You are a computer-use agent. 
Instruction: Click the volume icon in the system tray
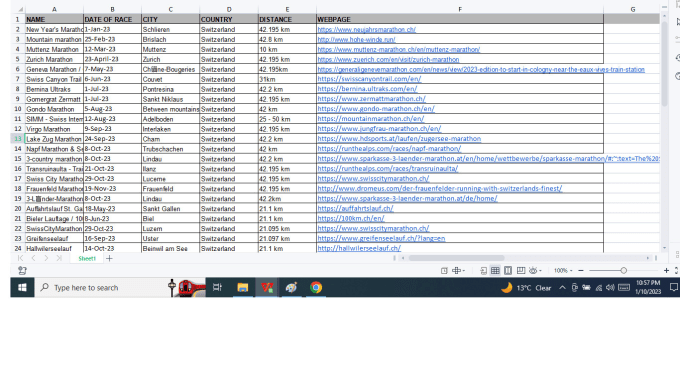click(x=610, y=288)
